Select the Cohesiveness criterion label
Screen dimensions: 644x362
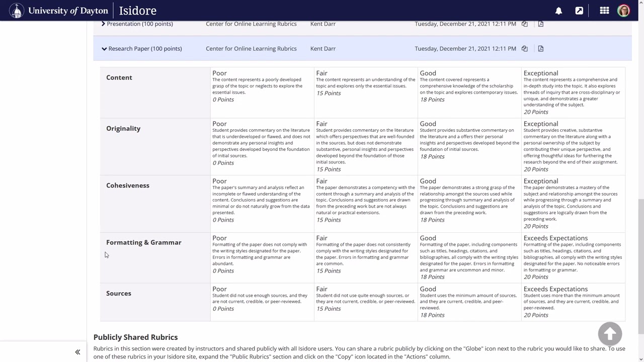pyautogui.click(x=128, y=185)
